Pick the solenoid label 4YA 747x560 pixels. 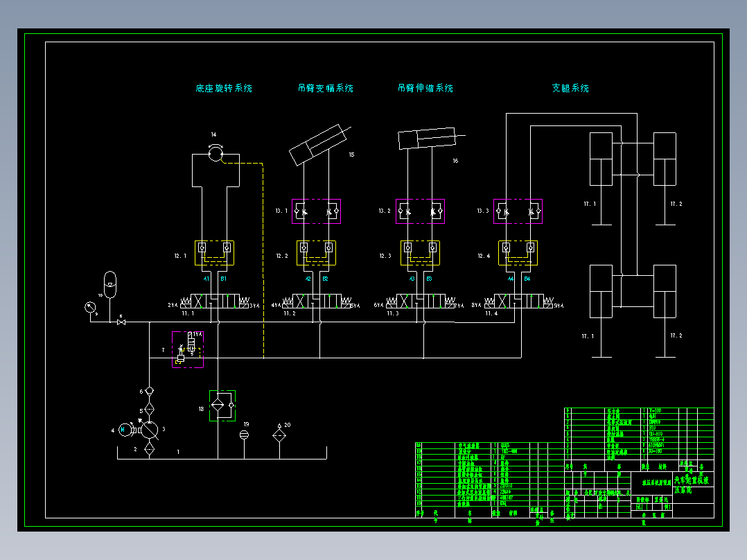[276, 305]
